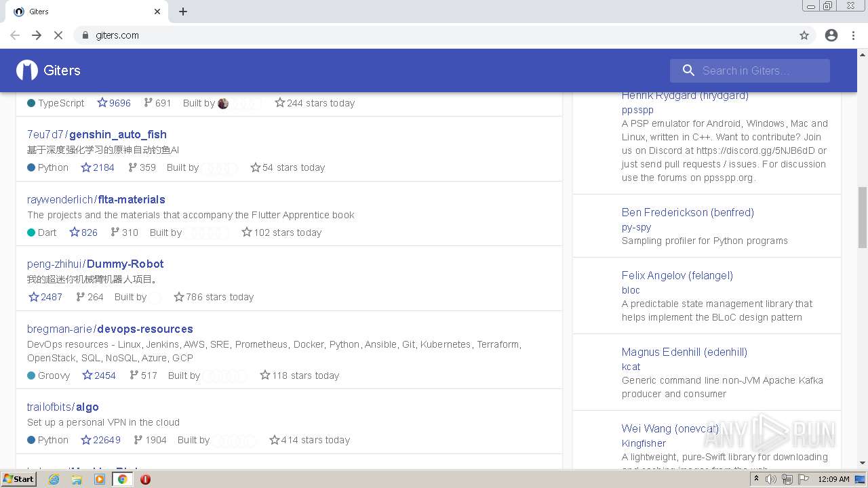Open the Kingfisher project link
Image resolution: width=868 pixels, height=488 pixels.
pyautogui.click(x=644, y=443)
